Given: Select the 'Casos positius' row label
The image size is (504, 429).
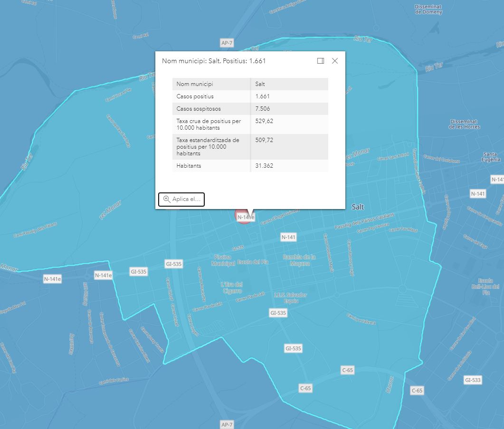Looking at the screenshot, I should point(195,96).
